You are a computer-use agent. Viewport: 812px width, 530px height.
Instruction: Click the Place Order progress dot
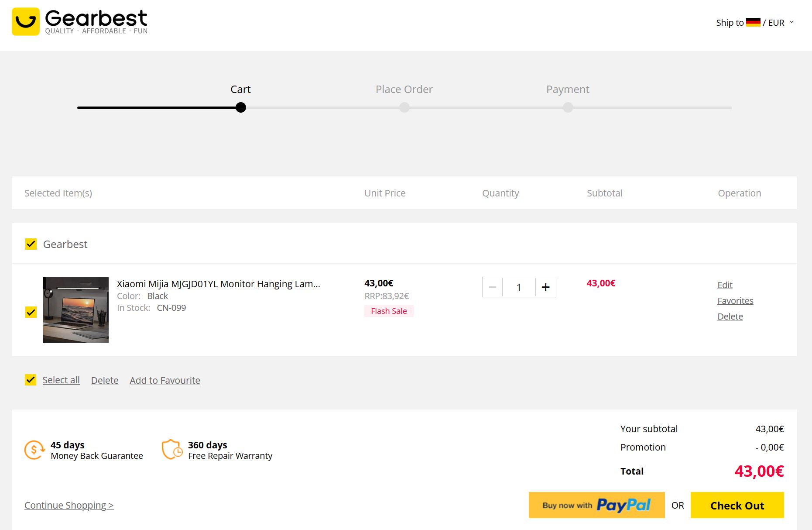pyautogui.click(x=404, y=107)
